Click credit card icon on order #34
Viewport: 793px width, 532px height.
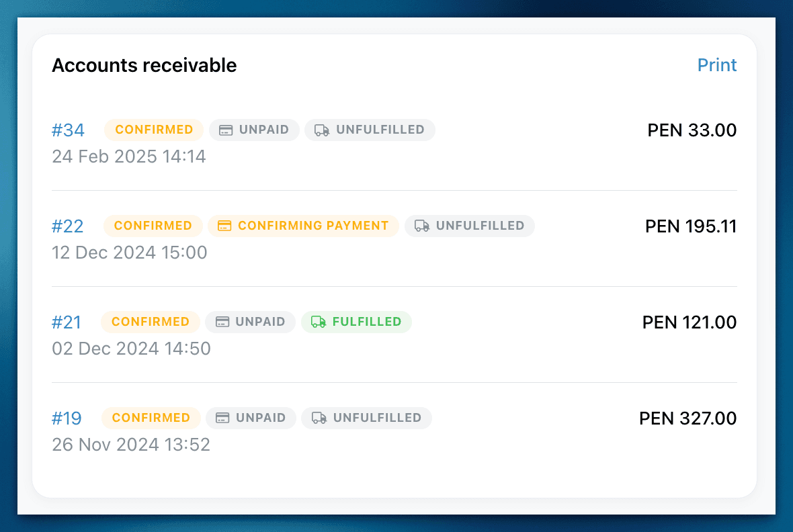pyautogui.click(x=226, y=130)
